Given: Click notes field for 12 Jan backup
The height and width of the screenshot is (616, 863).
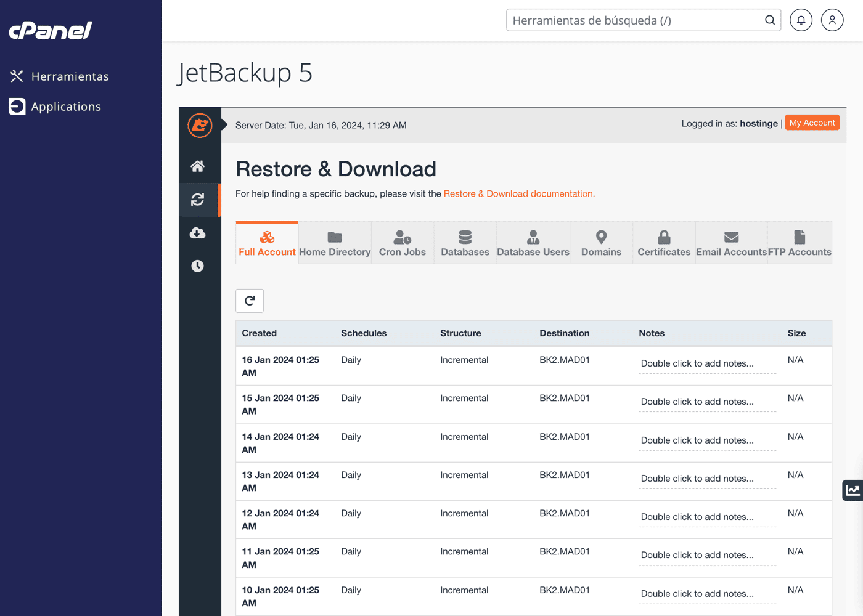Looking at the screenshot, I should click(x=707, y=517).
